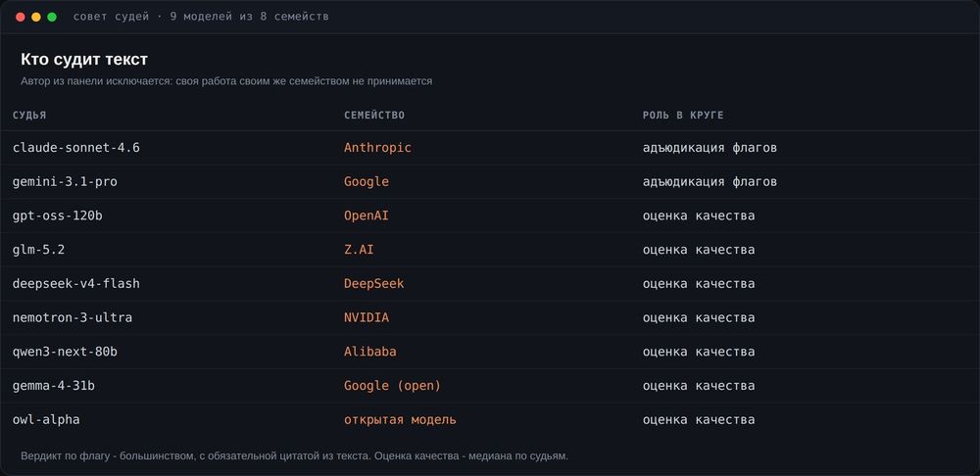Viewport: 980px width, 476px height.
Task: Click the Anthropic family label
Action: 377,148
